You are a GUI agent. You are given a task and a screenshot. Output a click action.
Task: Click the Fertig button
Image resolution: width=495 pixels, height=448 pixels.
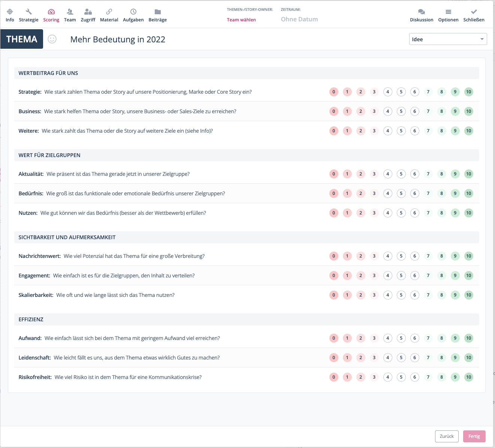(x=474, y=436)
